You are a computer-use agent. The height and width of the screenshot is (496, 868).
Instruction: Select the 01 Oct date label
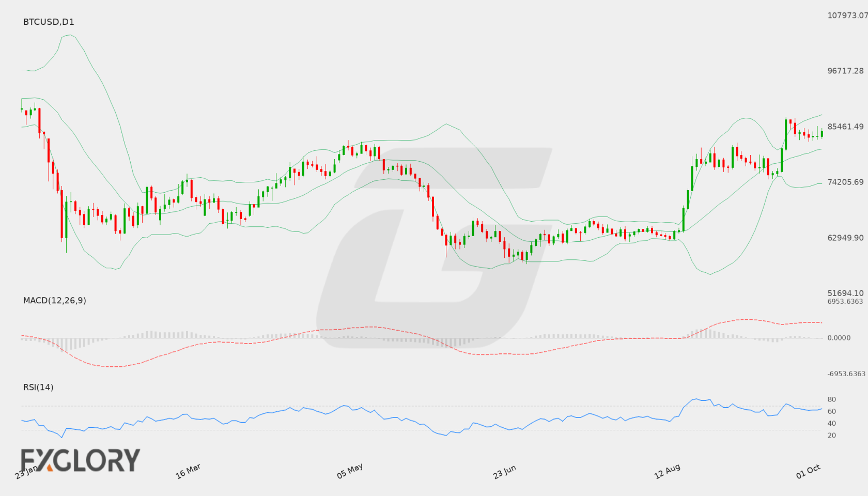809,471
